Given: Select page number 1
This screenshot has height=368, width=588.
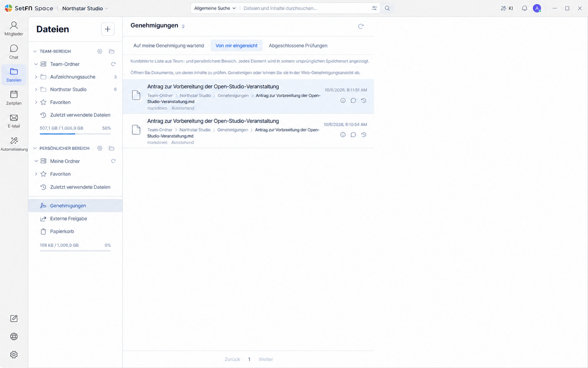Looking at the screenshot, I should [249, 359].
